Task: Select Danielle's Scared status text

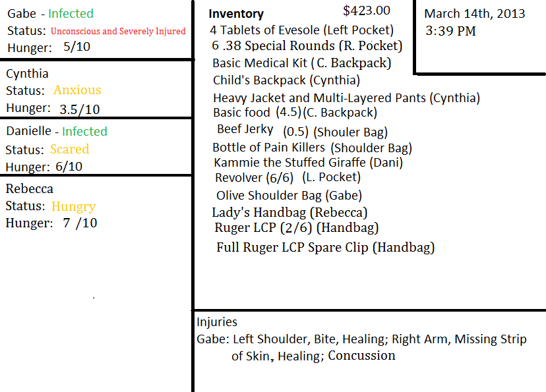Action: pos(69,149)
